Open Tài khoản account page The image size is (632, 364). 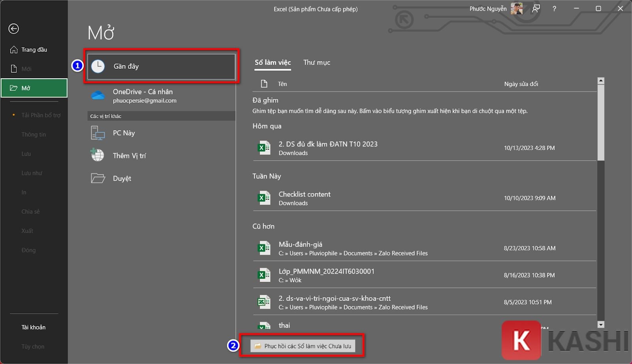click(34, 327)
